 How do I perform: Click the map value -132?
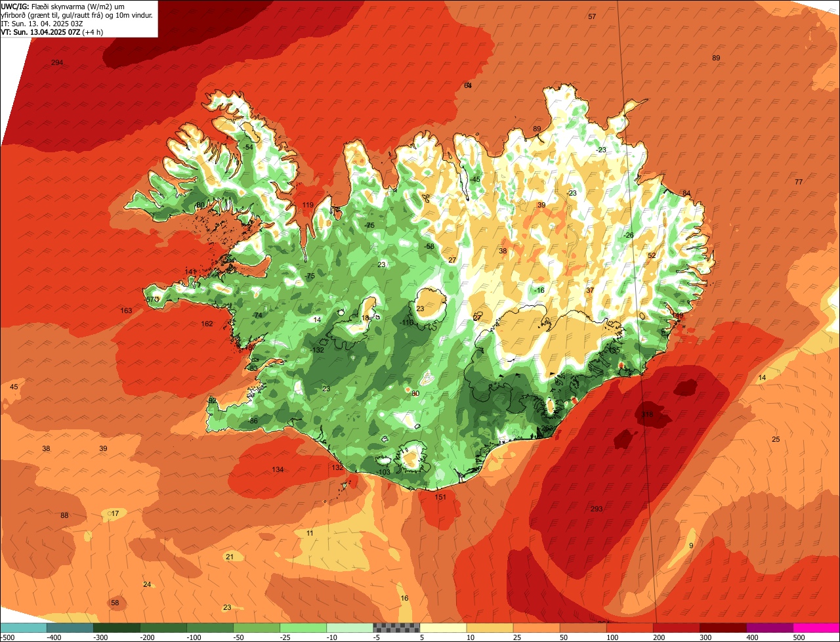tap(317, 351)
